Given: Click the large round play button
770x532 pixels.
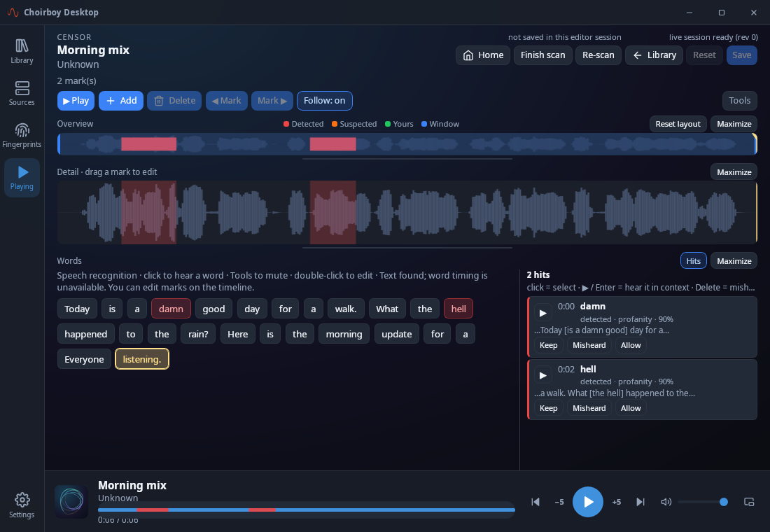Looking at the screenshot, I should pyautogui.click(x=588, y=501).
